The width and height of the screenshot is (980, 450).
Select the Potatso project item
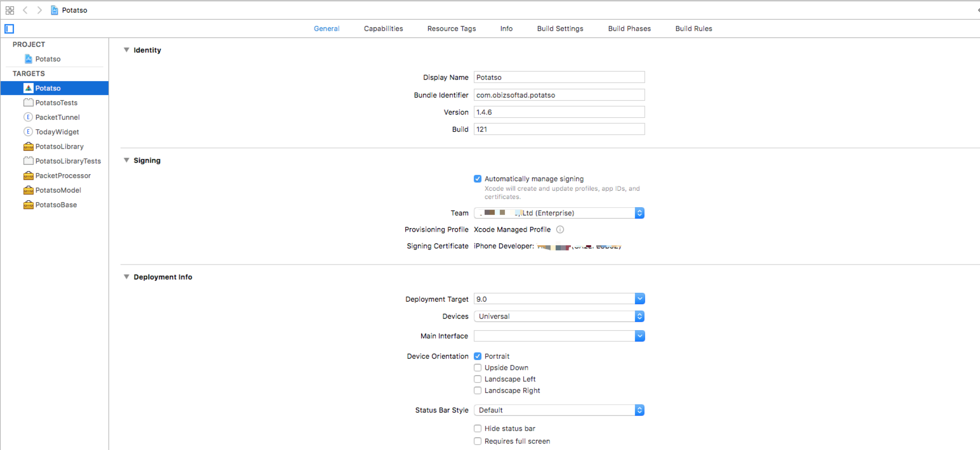point(48,59)
